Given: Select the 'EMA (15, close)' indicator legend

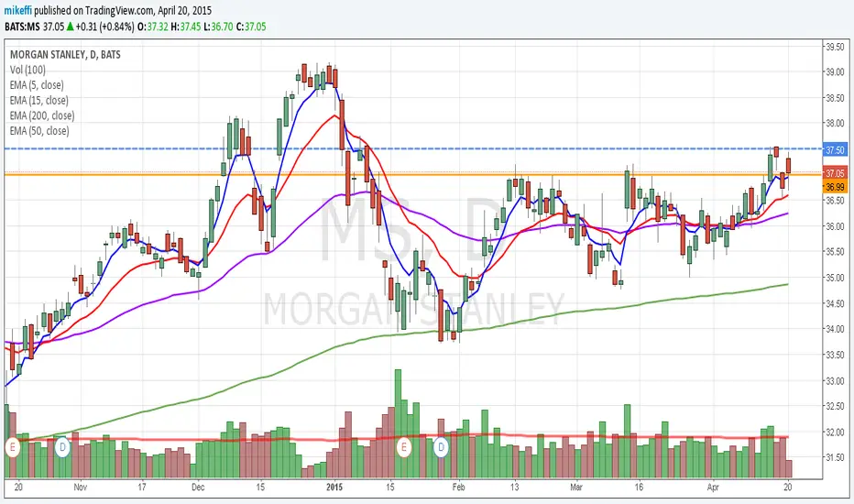Looking at the screenshot, I should (38, 100).
